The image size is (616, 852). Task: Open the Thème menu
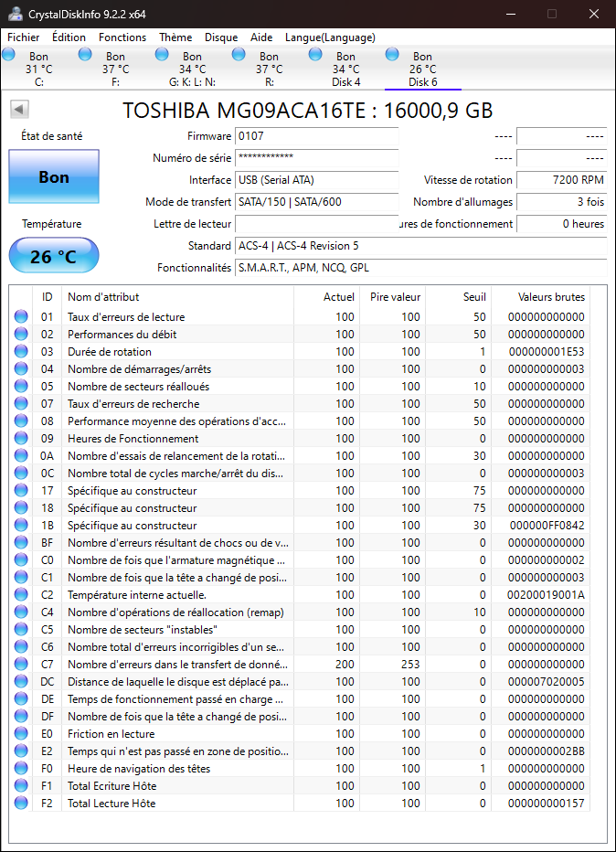click(x=175, y=37)
